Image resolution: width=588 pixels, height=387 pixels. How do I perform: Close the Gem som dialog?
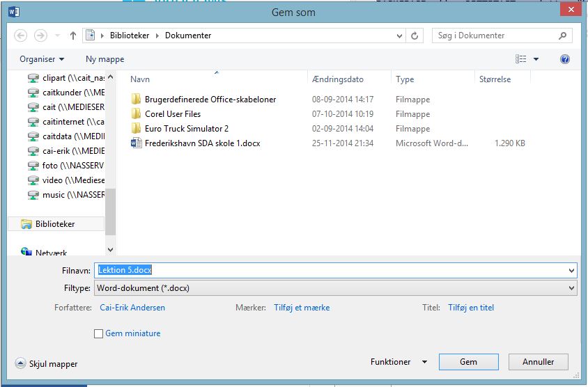571,9
